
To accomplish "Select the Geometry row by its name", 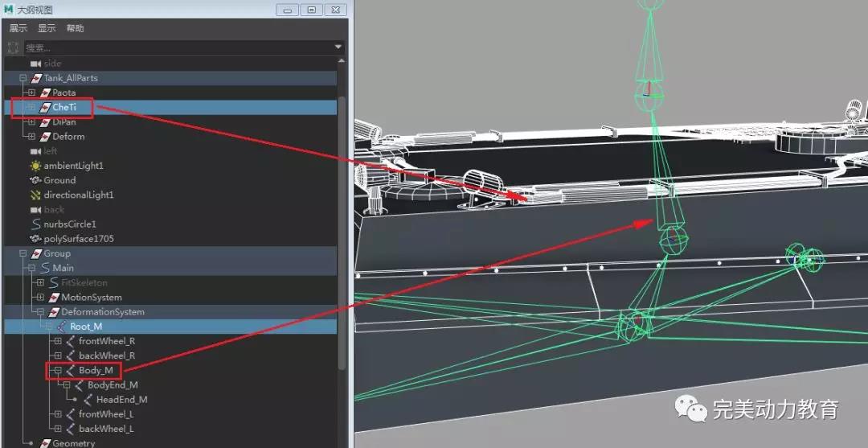I will [x=74, y=443].
